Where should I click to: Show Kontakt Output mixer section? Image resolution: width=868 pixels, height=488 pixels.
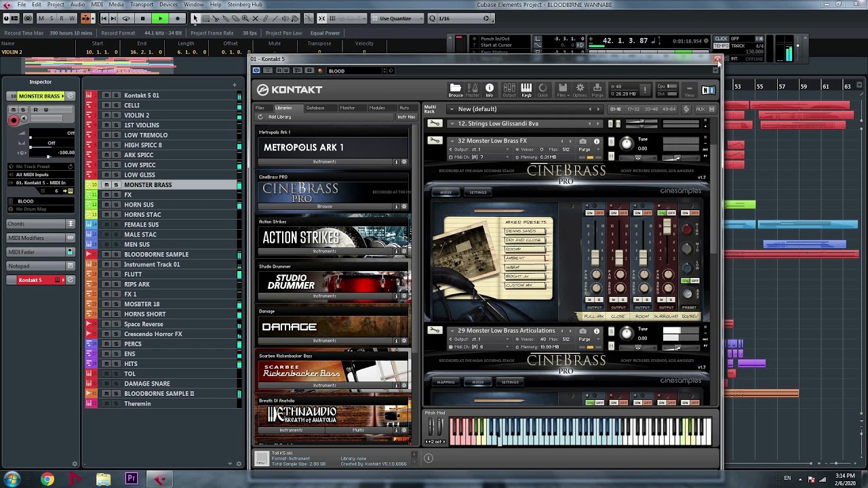click(509, 89)
